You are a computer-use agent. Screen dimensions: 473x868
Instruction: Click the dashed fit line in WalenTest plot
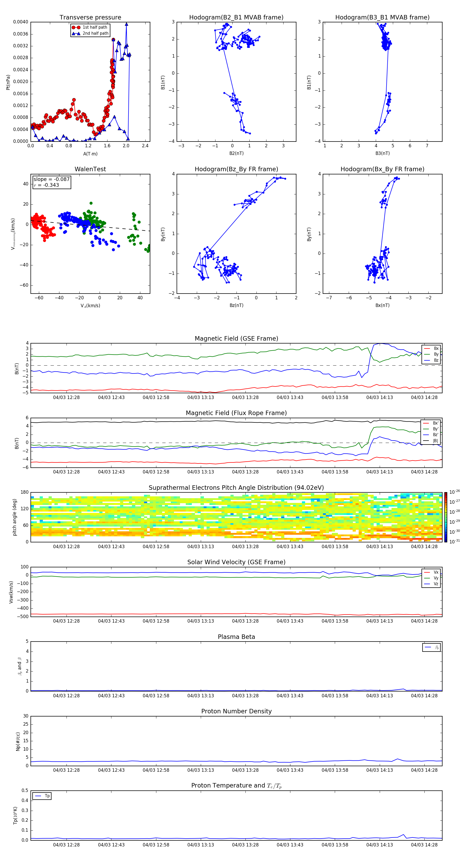pyautogui.click(x=90, y=225)
